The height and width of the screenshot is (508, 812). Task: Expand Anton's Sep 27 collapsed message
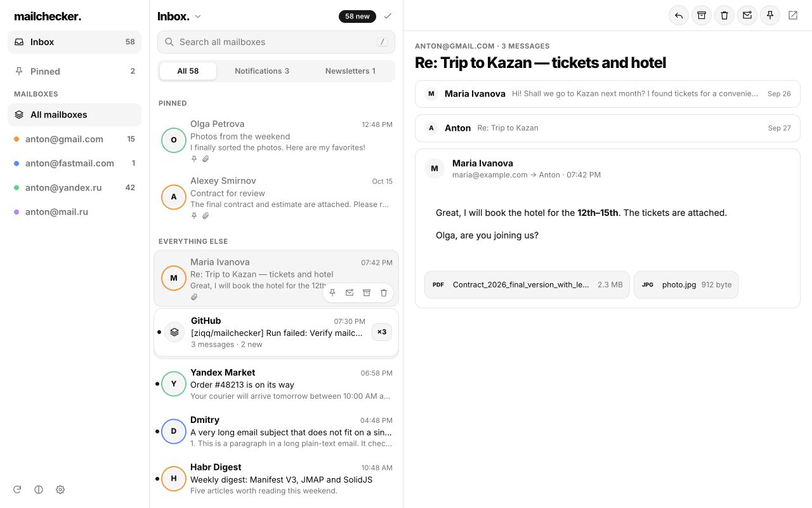pyautogui.click(x=608, y=128)
